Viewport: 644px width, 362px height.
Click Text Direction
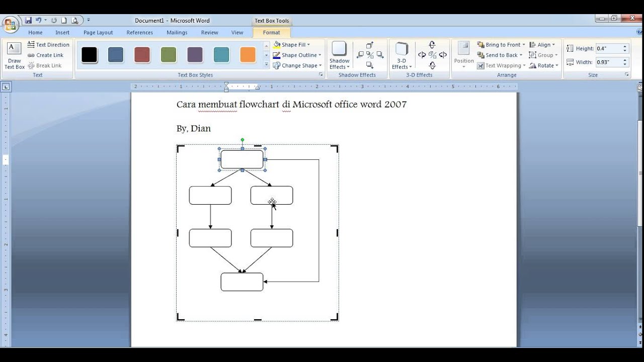coord(48,45)
